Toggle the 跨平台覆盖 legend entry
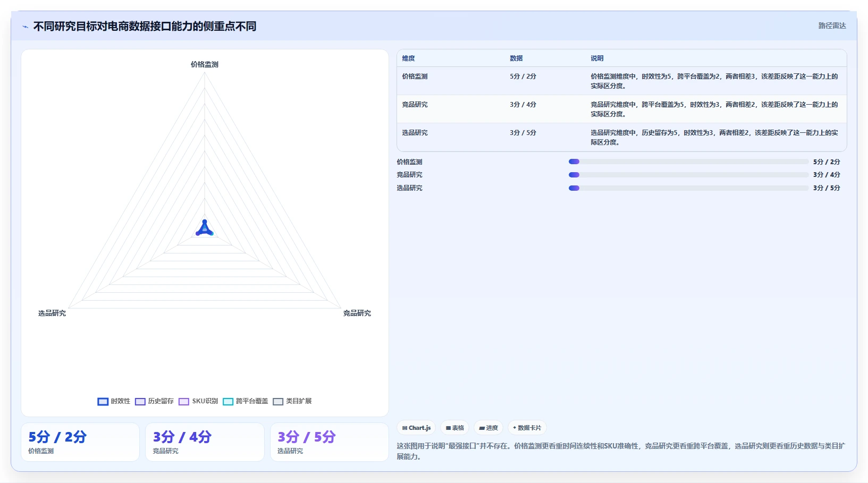The width and height of the screenshot is (868, 483). pyautogui.click(x=246, y=401)
